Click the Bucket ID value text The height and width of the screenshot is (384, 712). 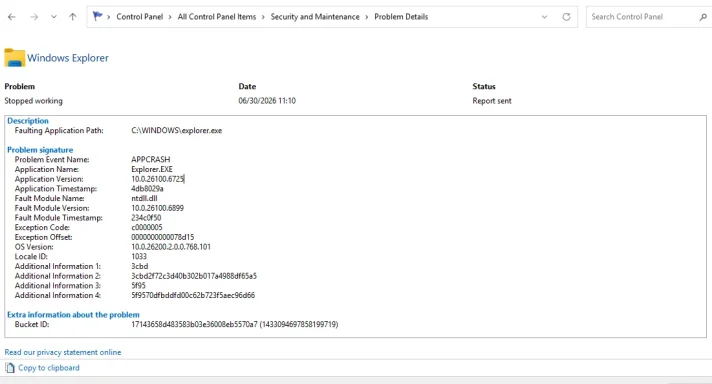tap(235, 324)
